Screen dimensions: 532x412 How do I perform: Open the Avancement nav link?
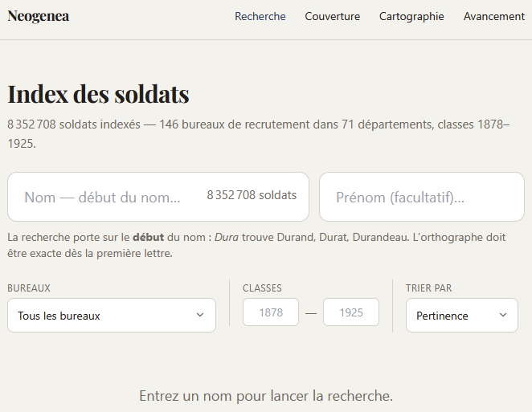[x=494, y=16]
